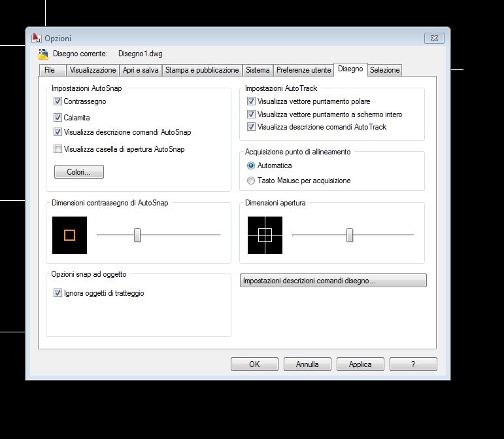Uncheck Ignora oggetti di tratteggio

(x=58, y=293)
